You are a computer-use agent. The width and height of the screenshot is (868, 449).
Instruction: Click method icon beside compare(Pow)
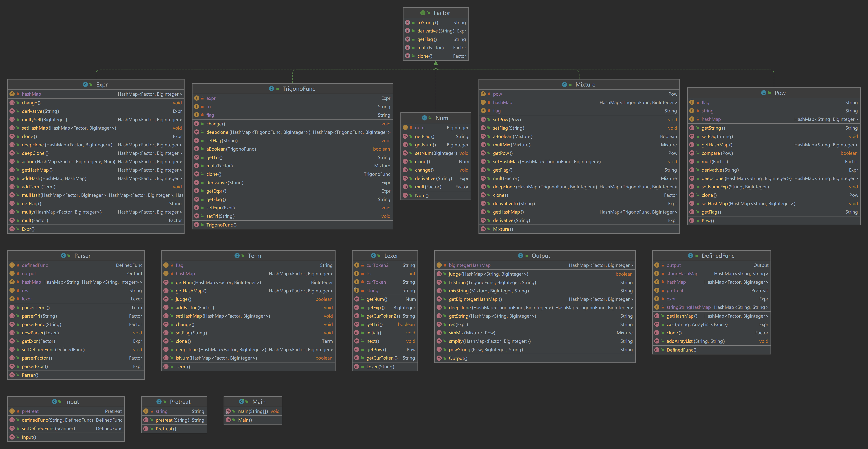(x=692, y=153)
